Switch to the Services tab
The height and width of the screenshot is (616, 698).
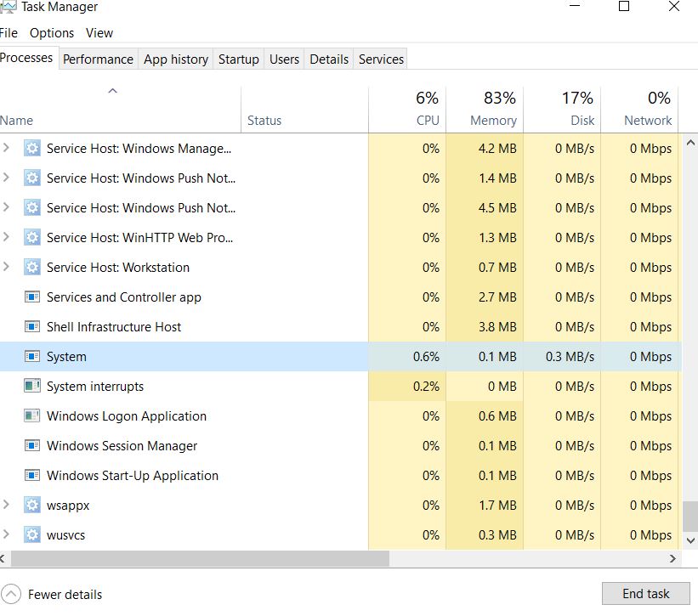point(380,59)
